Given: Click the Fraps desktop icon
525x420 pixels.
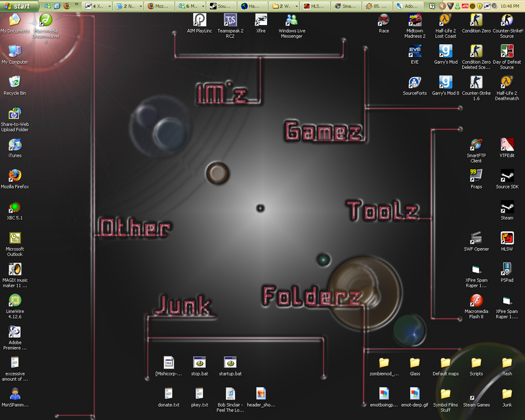Looking at the screenshot, I should (x=476, y=176).
